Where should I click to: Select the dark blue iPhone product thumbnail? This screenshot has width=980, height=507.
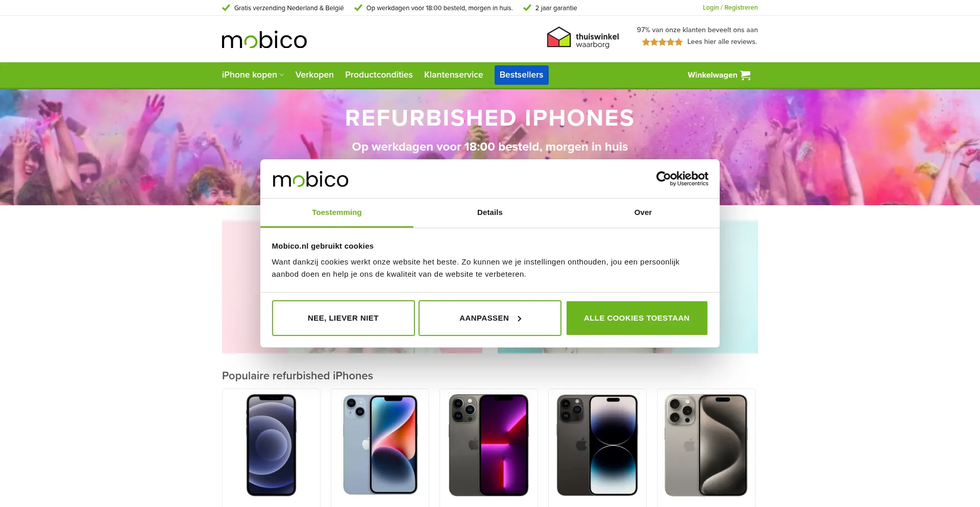(271, 445)
